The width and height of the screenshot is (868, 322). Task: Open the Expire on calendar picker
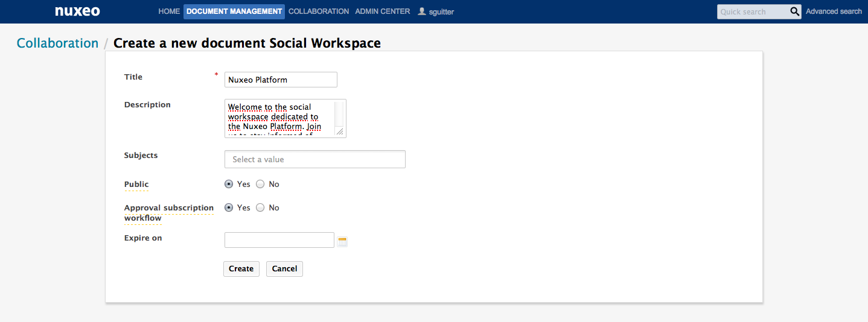[x=342, y=242]
